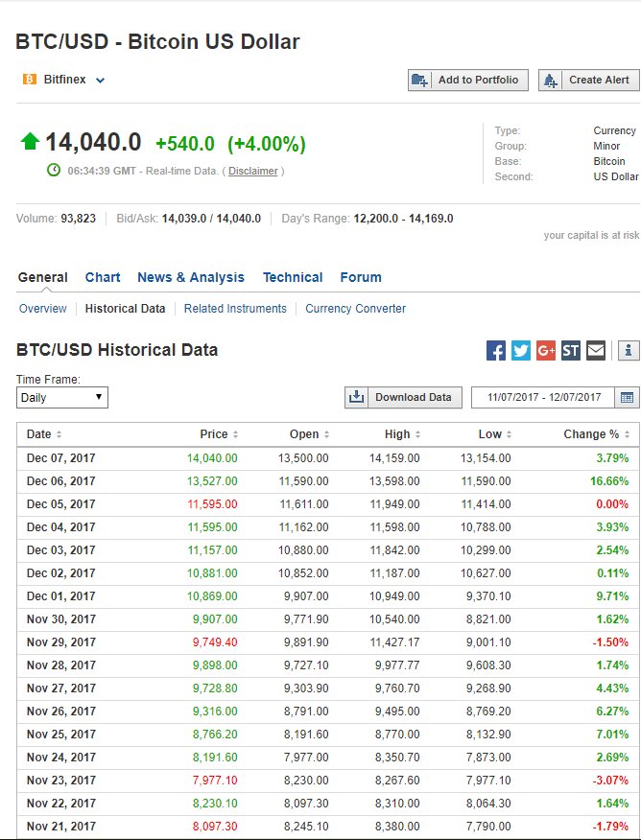
Task: Click the 8,245.10 open for Nov 21
Action: 306,828
